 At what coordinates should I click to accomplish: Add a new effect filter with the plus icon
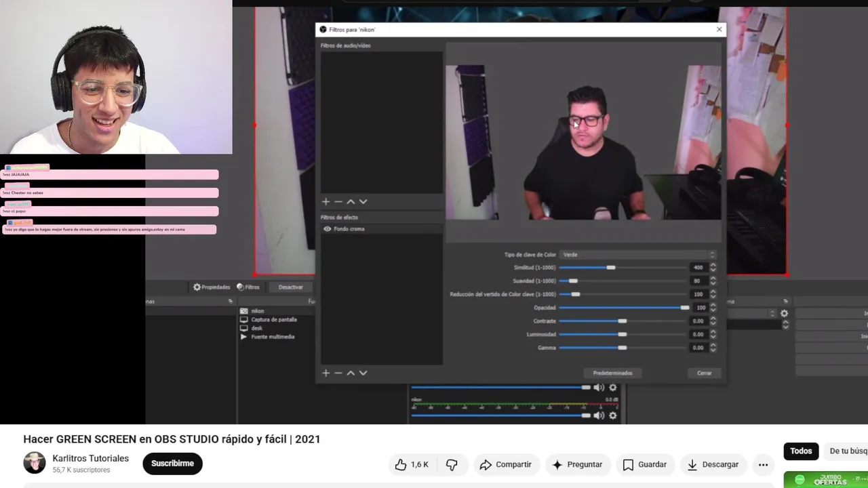pos(325,373)
